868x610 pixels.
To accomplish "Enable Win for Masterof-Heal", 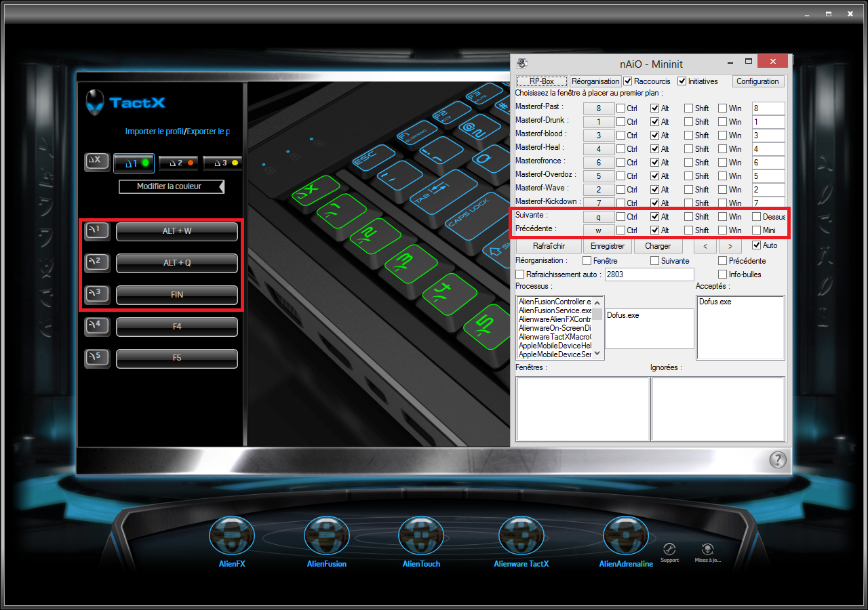I will tap(722, 148).
